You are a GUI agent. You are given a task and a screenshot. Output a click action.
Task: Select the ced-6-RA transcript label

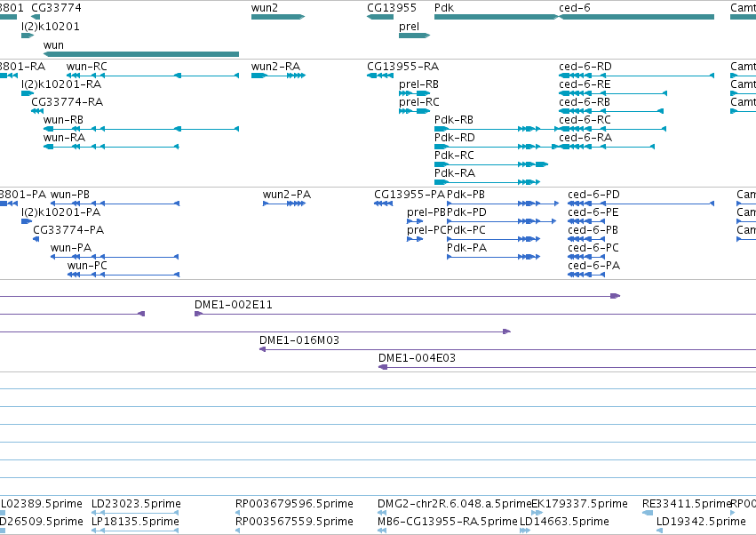coord(585,138)
